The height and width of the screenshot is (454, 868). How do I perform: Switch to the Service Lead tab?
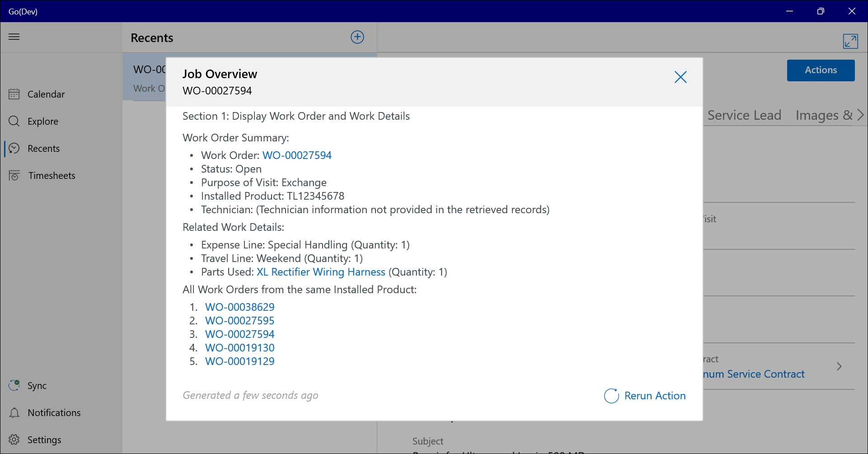tap(744, 115)
